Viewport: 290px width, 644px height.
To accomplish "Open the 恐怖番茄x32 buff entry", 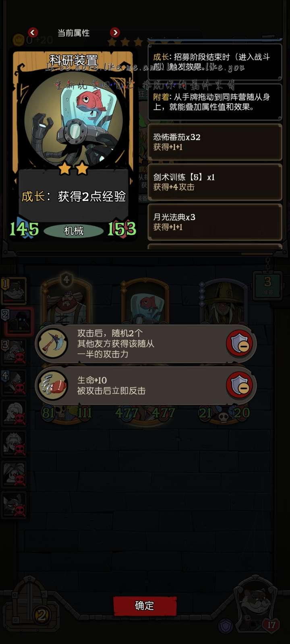I will [215, 142].
